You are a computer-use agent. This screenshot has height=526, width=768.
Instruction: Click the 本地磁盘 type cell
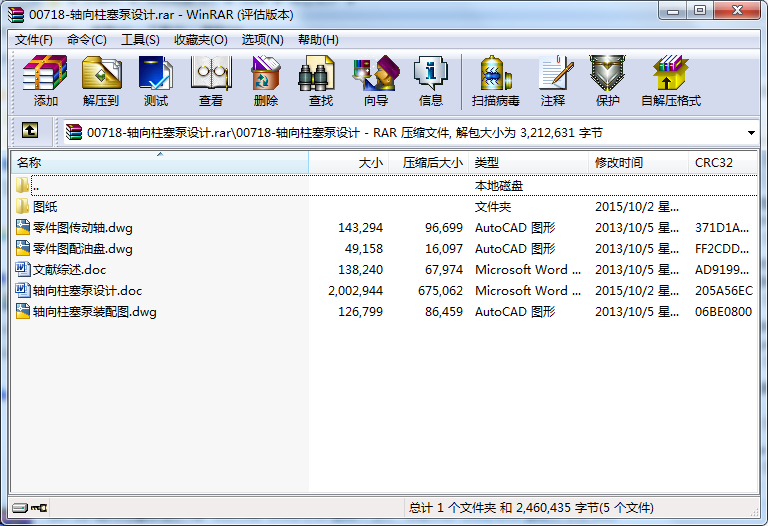499,186
